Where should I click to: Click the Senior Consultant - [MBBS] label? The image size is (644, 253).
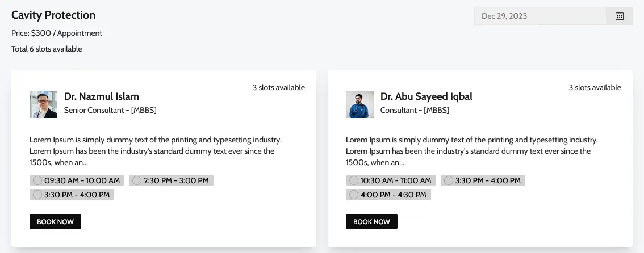coord(110,110)
